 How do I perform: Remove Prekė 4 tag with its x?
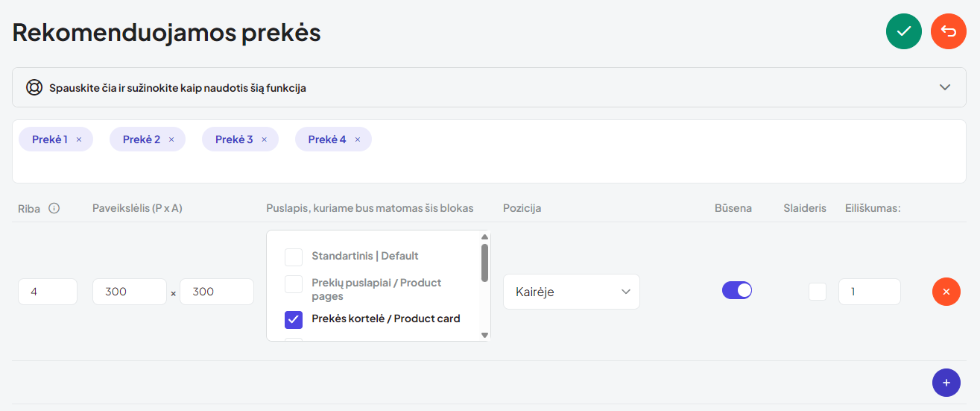pos(357,139)
